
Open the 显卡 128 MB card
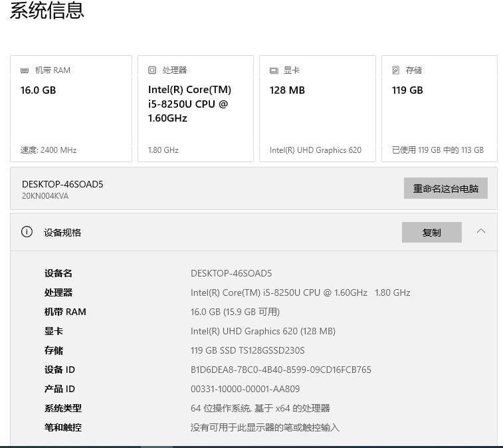coord(318,109)
